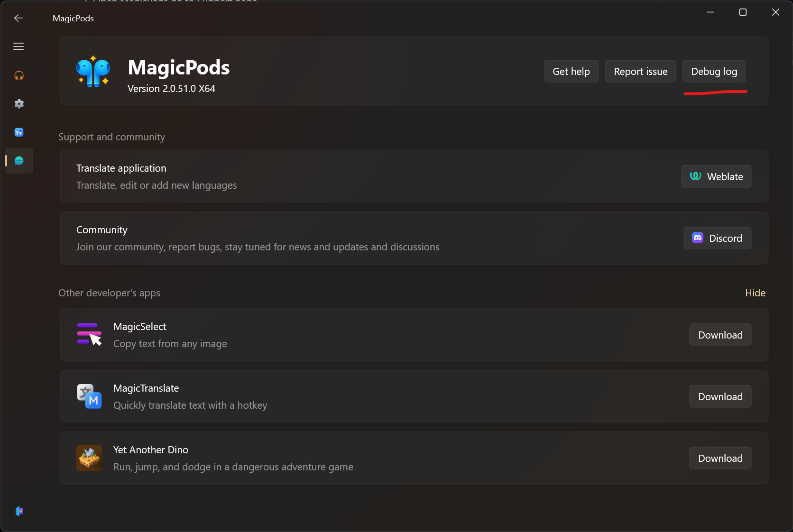Click the Yet Another Dino game icon

pyautogui.click(x=89, y=458)
